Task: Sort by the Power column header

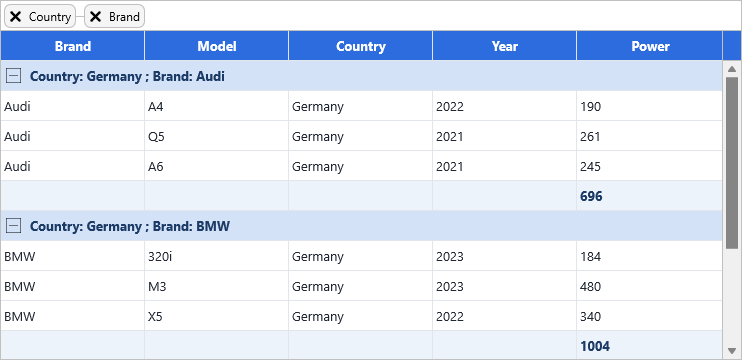Action: 650,46
